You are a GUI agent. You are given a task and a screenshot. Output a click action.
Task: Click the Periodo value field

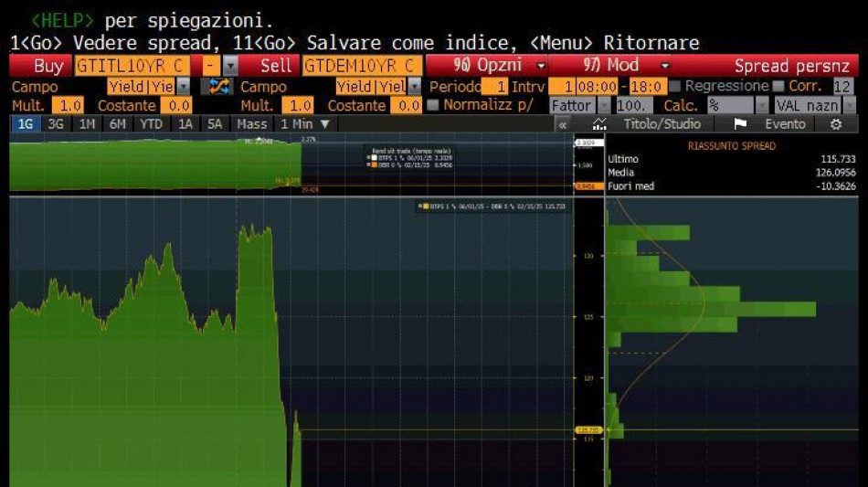pos(494,86)
